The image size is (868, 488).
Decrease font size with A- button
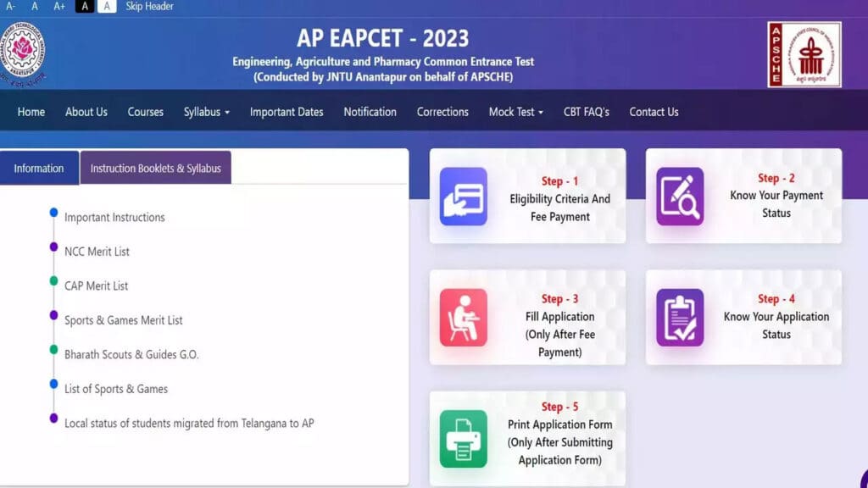10,6
